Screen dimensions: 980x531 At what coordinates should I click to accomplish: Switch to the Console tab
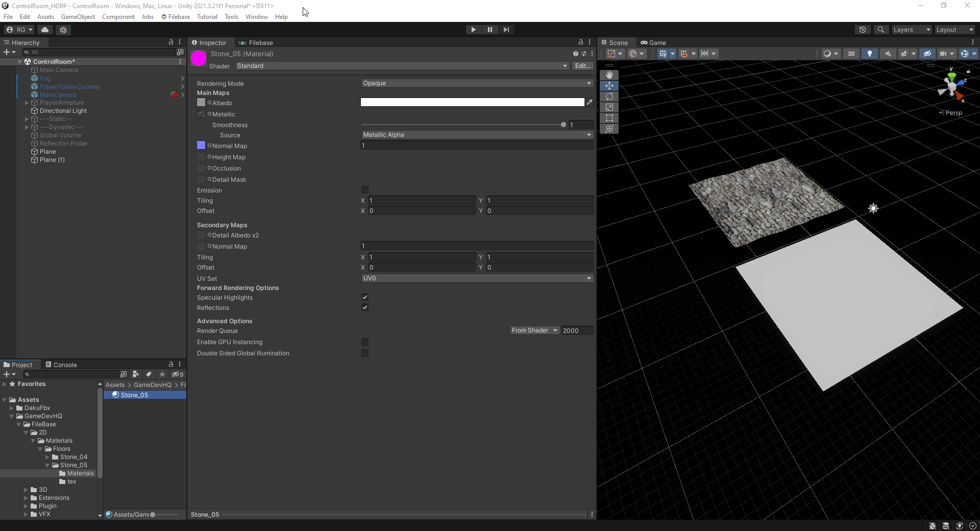pyautogui.click(x=61, y=365)
